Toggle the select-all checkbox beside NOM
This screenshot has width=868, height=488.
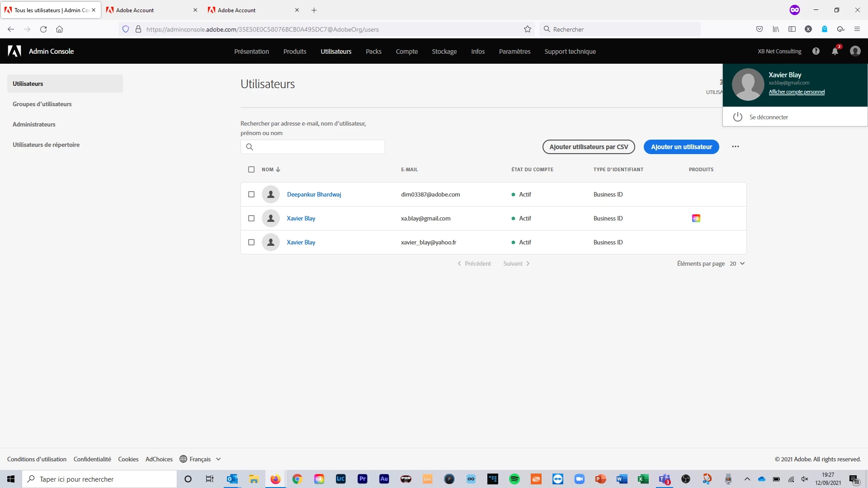pos(251,170)
